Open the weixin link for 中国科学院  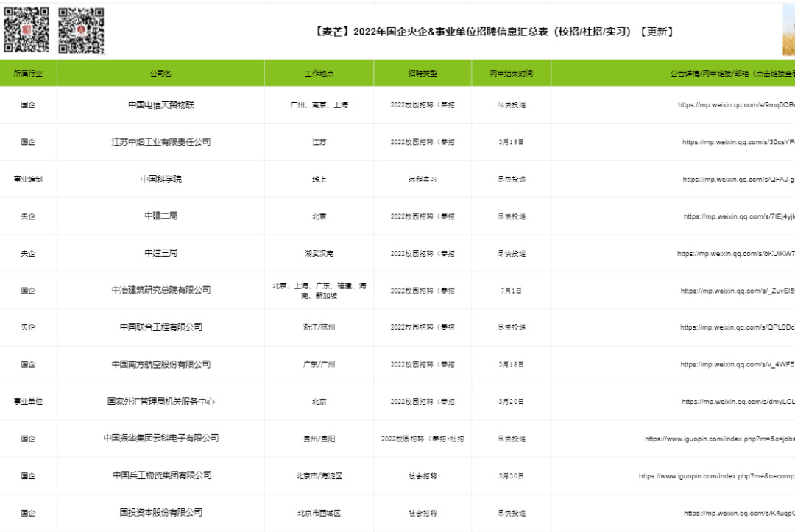pyautogui.click(x=739, y=179)
